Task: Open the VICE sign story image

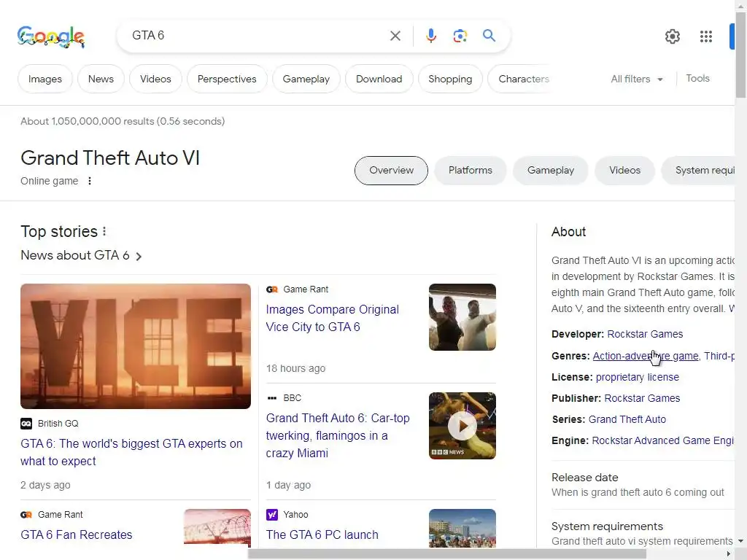Action: [136, 346]
